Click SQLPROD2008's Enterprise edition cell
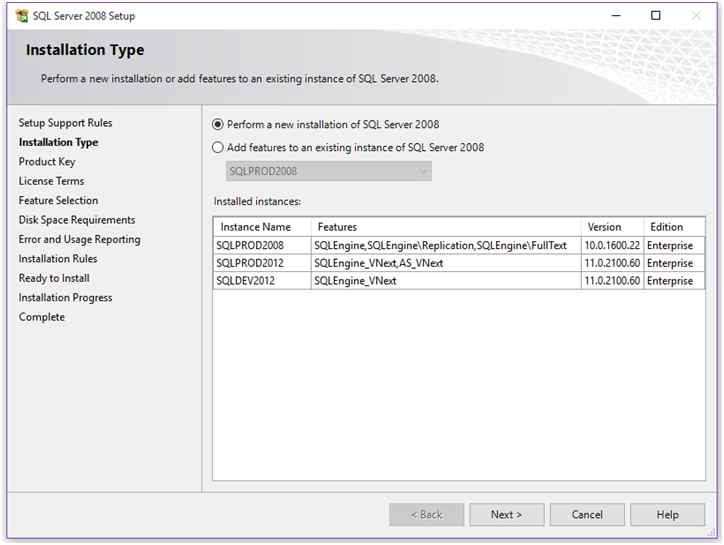The image size is (724, 545). [x=675, y=245]
